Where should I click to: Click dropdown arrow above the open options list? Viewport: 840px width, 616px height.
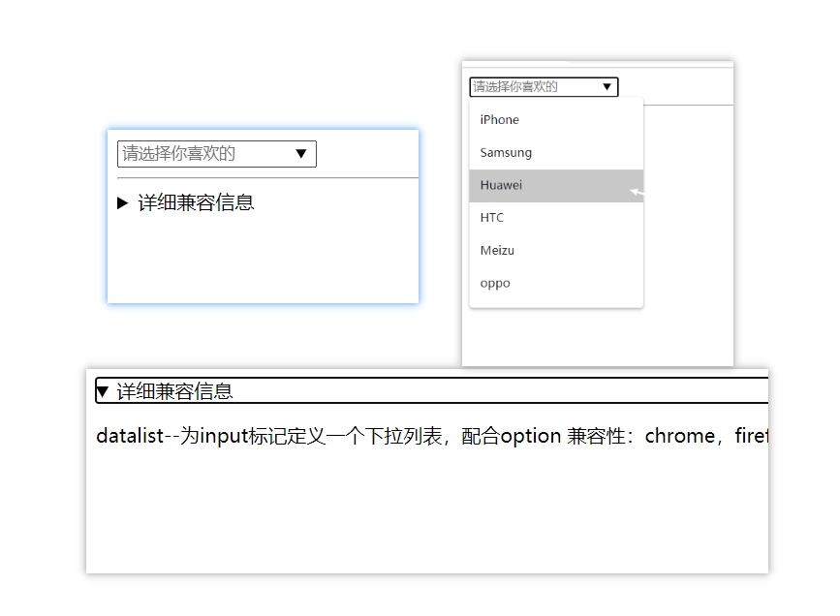607,87
